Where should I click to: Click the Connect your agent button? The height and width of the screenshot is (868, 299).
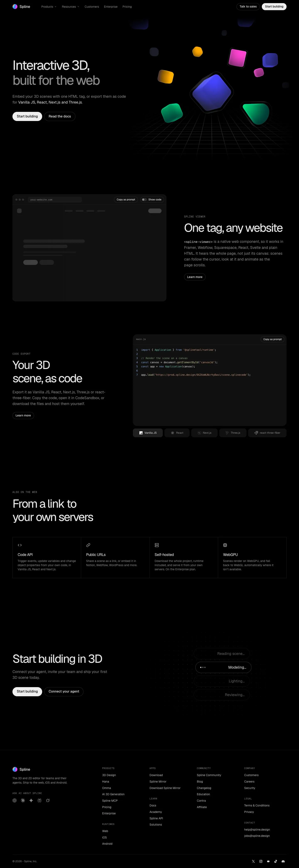coord(64,691)
